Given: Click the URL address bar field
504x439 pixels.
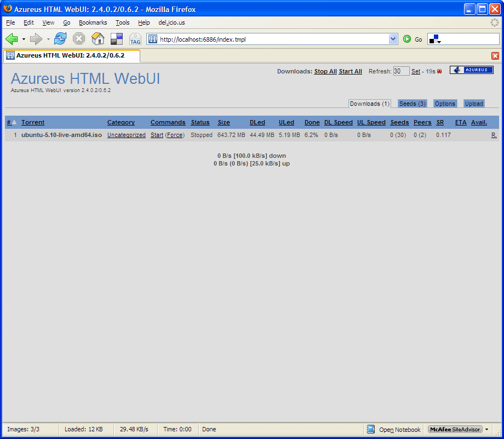Looking at the screenshot, I should click(273, 39).
